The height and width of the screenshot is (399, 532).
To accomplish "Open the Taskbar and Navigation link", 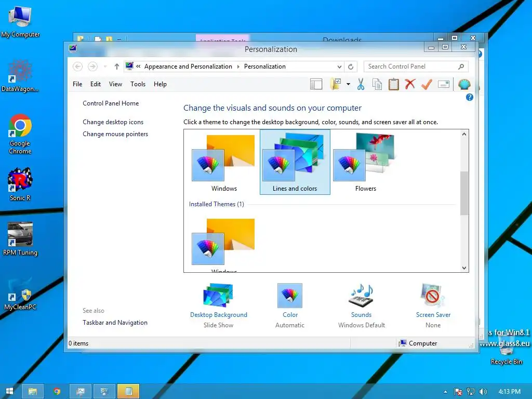I will [x=115, y=322].
